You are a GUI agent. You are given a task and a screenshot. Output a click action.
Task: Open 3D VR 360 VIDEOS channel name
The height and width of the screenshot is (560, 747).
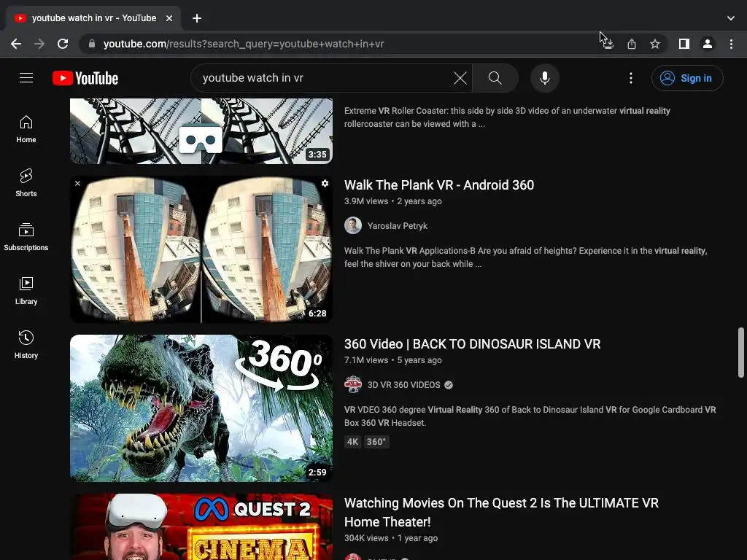coord(403,385)
